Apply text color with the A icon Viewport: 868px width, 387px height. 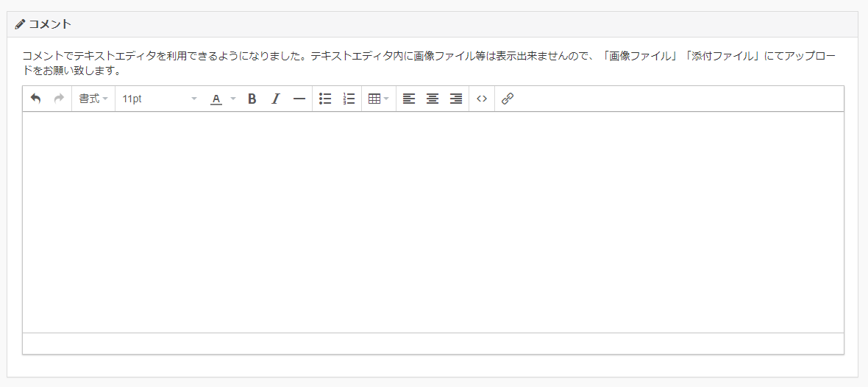point(216,99)
